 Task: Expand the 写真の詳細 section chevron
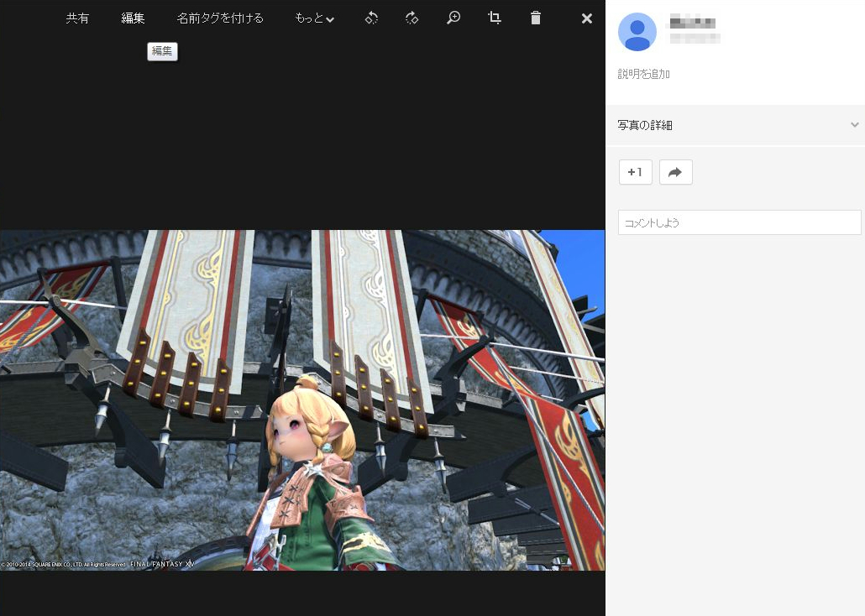[x=855, y=125]
